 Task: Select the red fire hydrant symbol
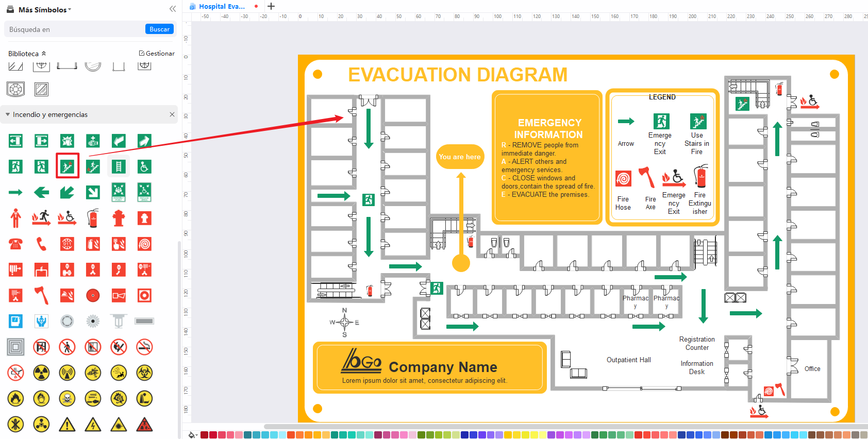[x=119, y=218]
